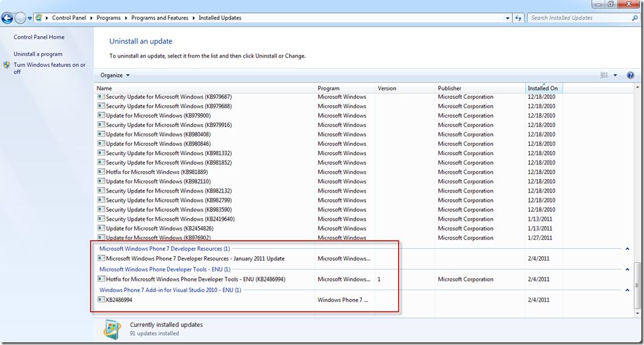
Task: Sort by the Publisher column header
Action: click(480, 88)
